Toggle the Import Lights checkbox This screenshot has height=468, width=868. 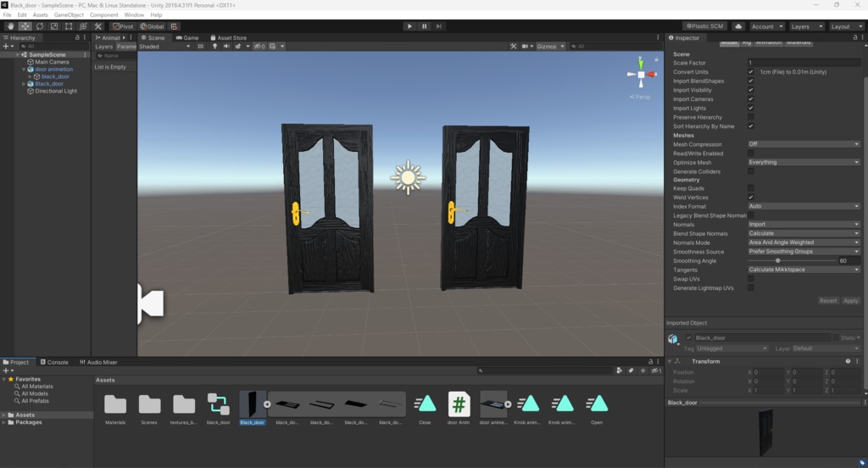(751, 108)
